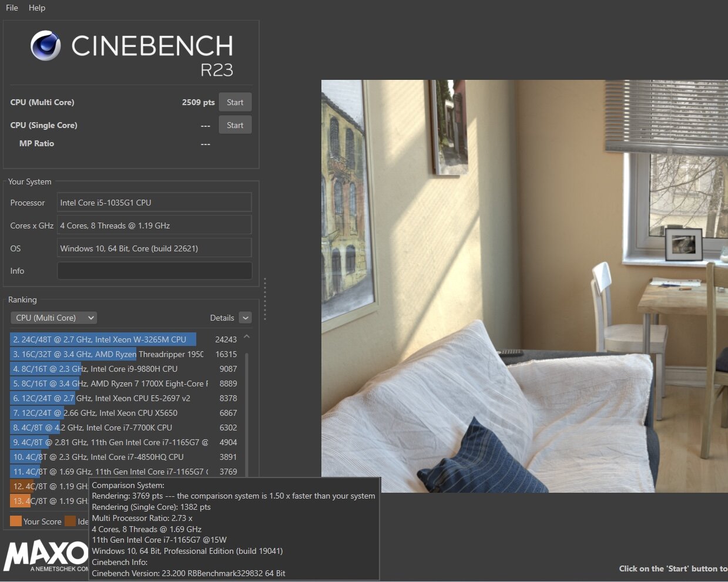Select the Intel Core i7-7700K ranking row
This screenshot has height=582, width=728.
pyautogui.click(x=124, y=428)
